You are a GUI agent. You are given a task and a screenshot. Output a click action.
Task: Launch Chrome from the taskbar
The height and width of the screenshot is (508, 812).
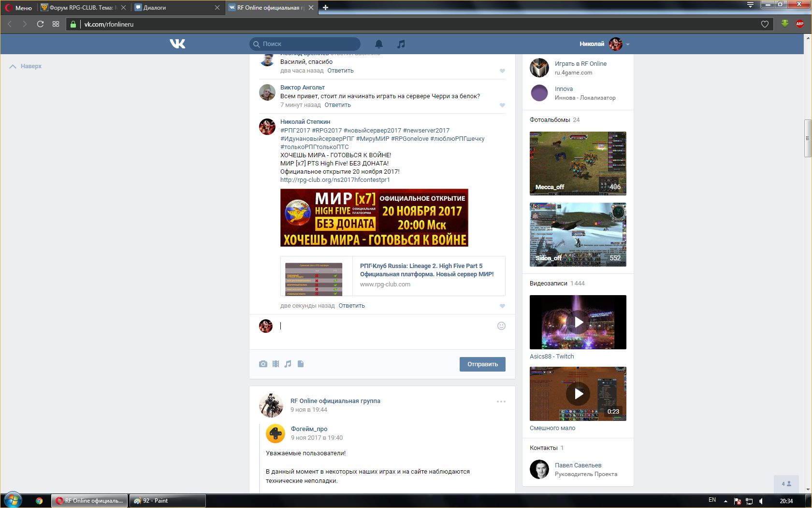coord(39,501)
